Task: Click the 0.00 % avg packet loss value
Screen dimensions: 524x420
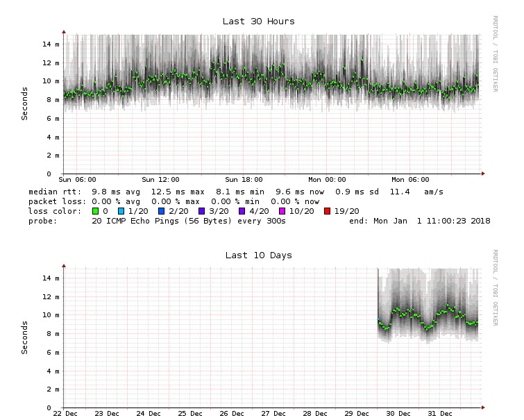Action: click(x=116, y=201)
